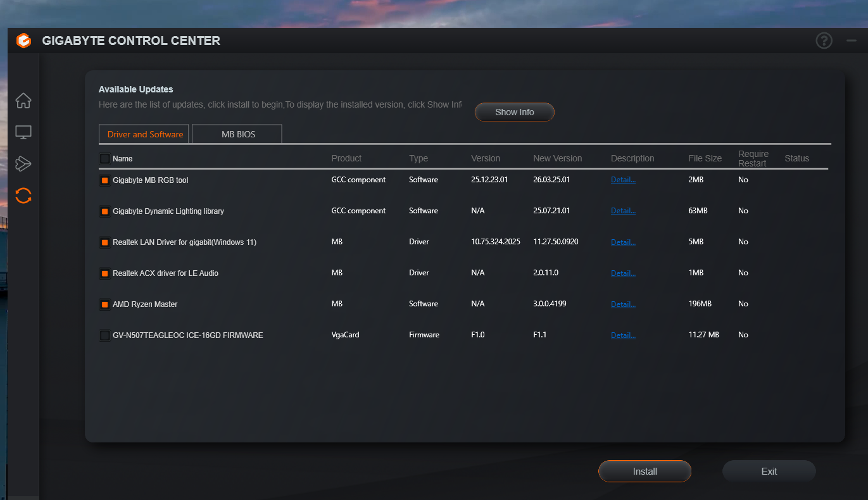Open Detail link for Gigabyte MB RGB tool

pos(623,180)
